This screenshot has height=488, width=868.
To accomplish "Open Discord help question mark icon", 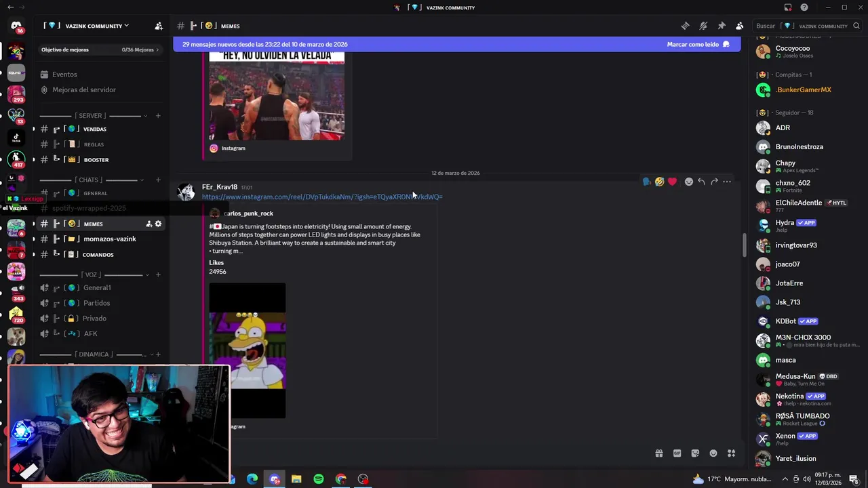I will (804, 7).
